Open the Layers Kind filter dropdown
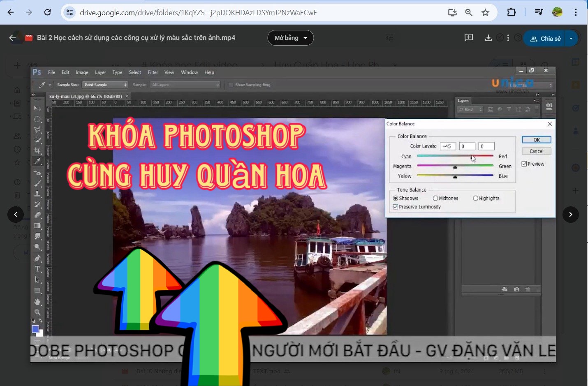 [470, 109]
